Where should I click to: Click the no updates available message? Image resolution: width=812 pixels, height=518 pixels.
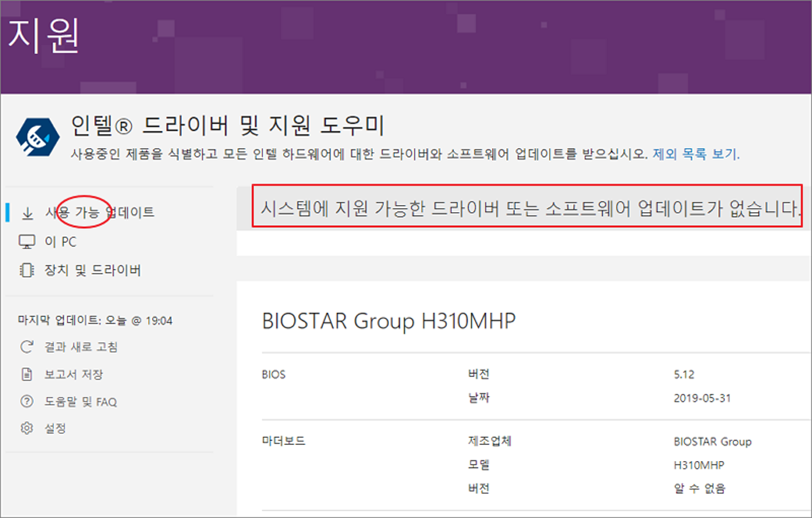tap(531, 209)
